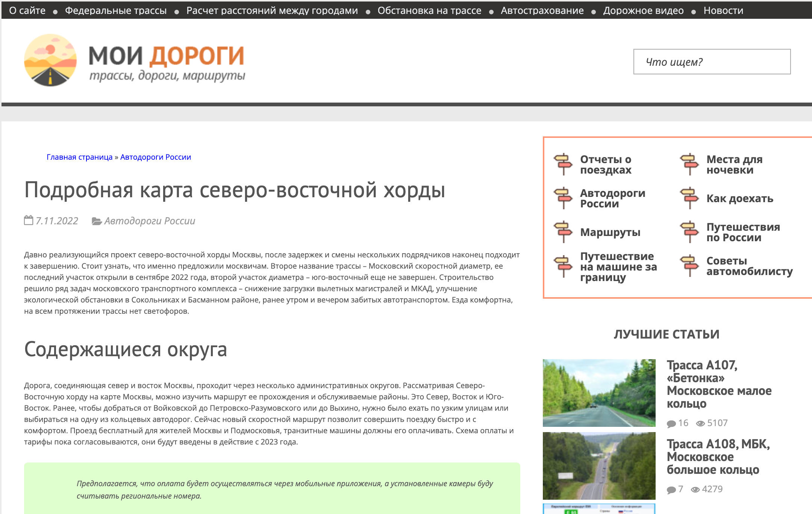Click the Мои Дороги round road logo
812x514 pixels.
click(50, 60)
